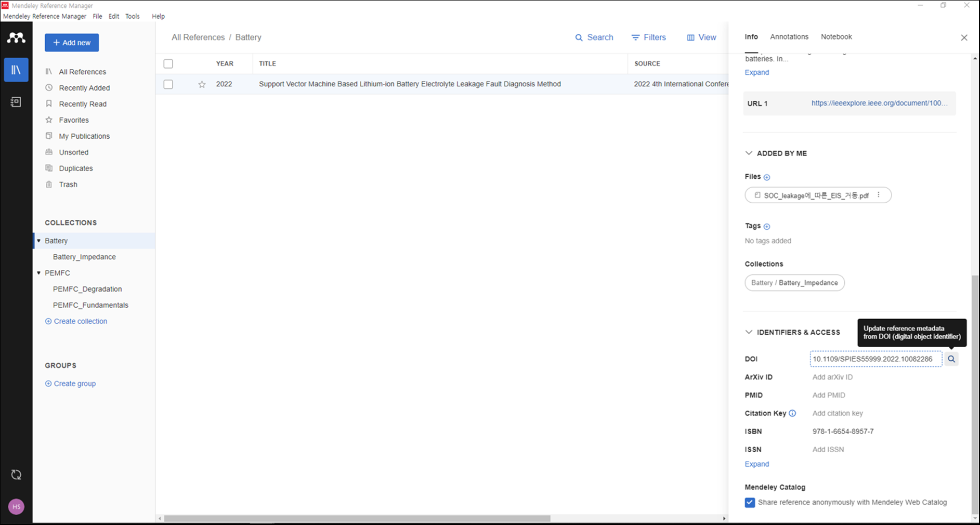Click the Mendeley logo at top left

pos(16,37)
